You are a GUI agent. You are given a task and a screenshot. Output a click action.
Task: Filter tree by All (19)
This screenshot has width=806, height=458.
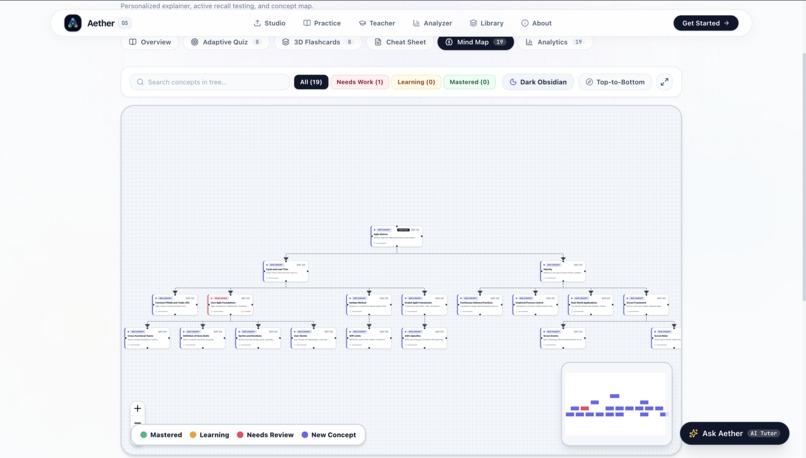pos(311,82)
